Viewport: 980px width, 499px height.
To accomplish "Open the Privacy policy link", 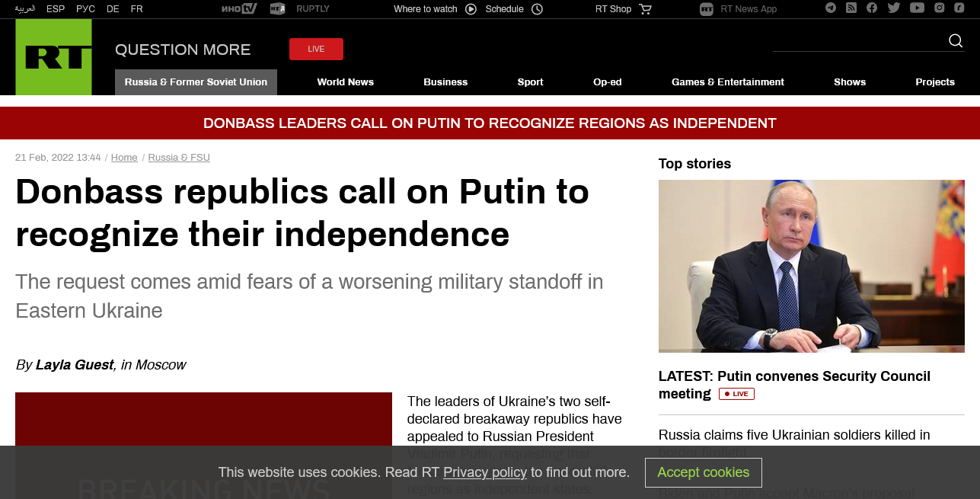I will click(485, 472).
